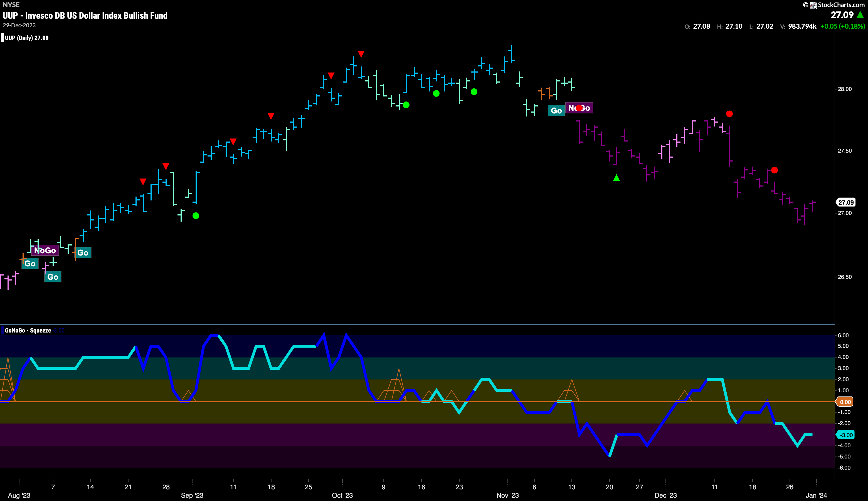Click the red circle near December 22
This screenshot has height=501, width=868.
[x=774, y=170]
